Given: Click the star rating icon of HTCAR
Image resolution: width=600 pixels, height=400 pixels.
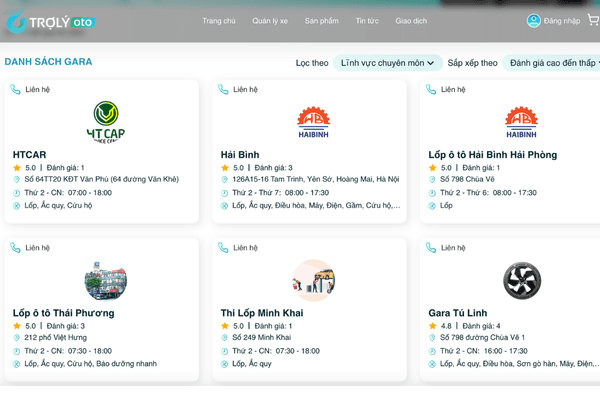Looking at the screenshot, I should pos(17,168).
